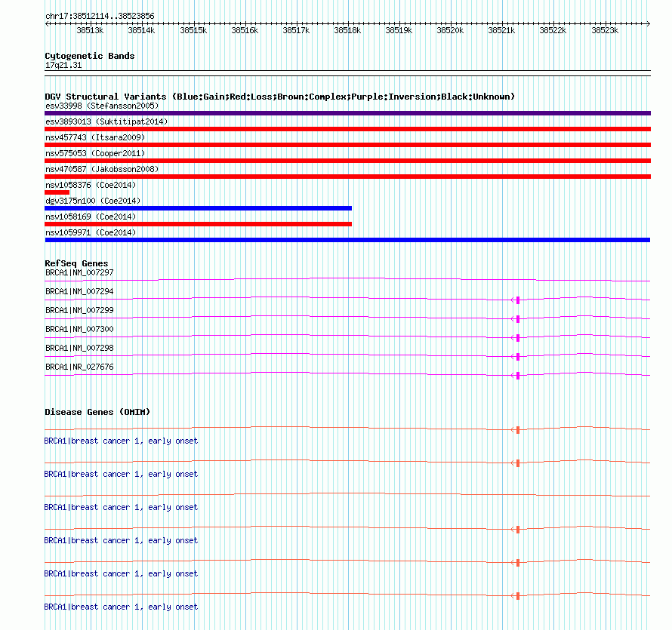Open variant dgv3175n100 (Coe2014) label
The height and width of the screenshot is (630, 672).
pos(93,201)
